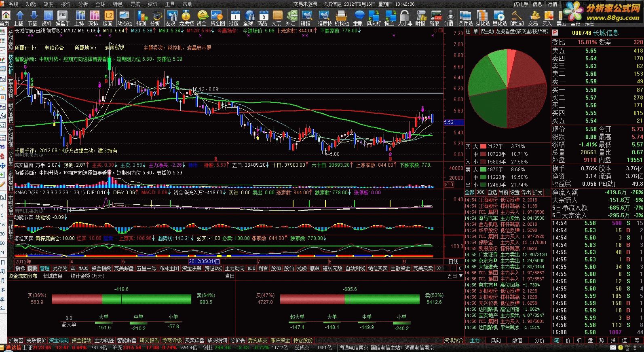
Task: Open the 商品 commodities icon
Action: (x=263, y=18)
